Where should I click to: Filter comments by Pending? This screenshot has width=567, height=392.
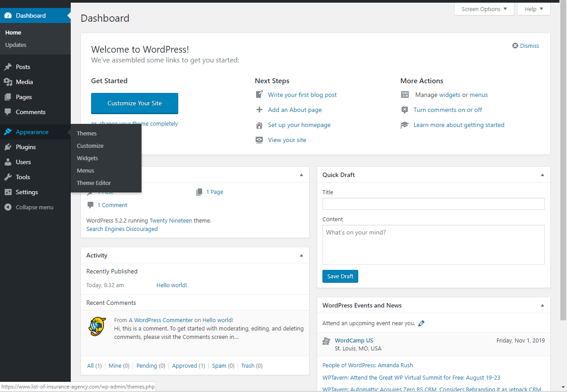146,366
